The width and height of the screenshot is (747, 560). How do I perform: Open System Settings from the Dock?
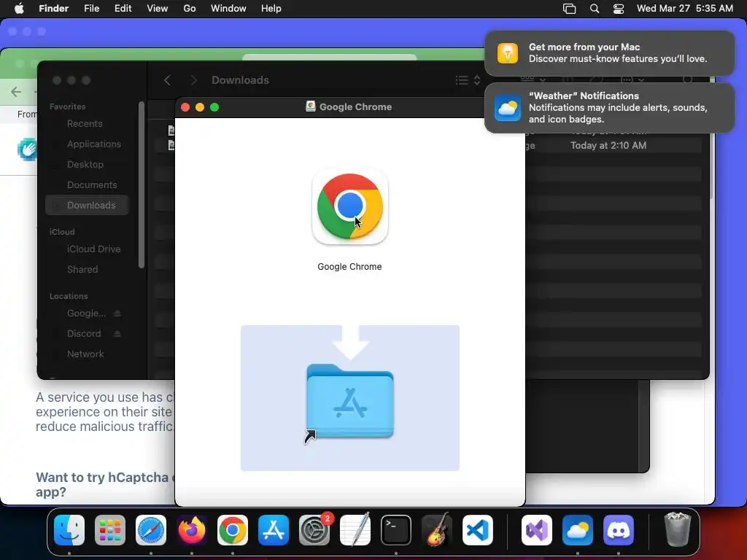(314, 530)
